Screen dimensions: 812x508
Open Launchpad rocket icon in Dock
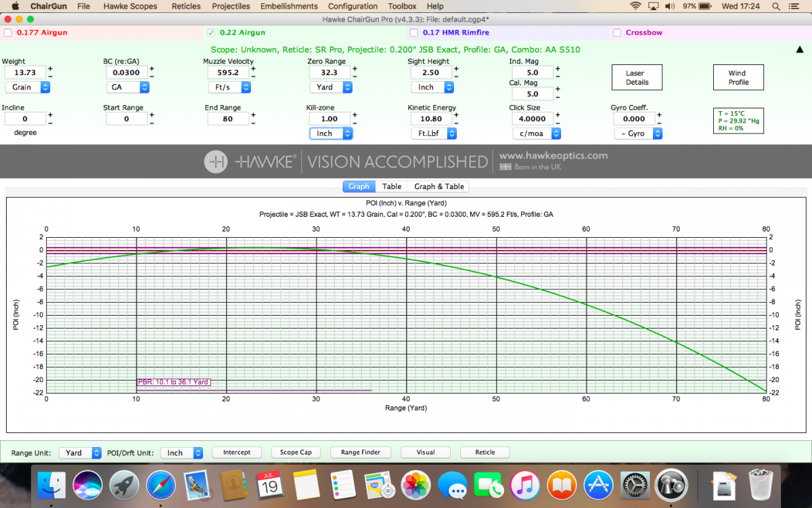[125, 485]
